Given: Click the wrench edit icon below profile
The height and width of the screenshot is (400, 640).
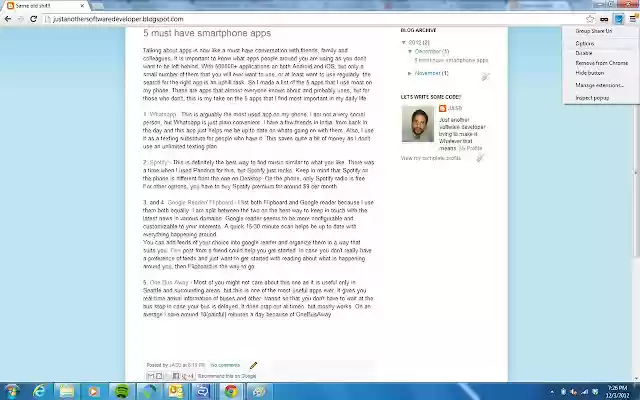Looking at the screenshot, I should pos(480,158).
